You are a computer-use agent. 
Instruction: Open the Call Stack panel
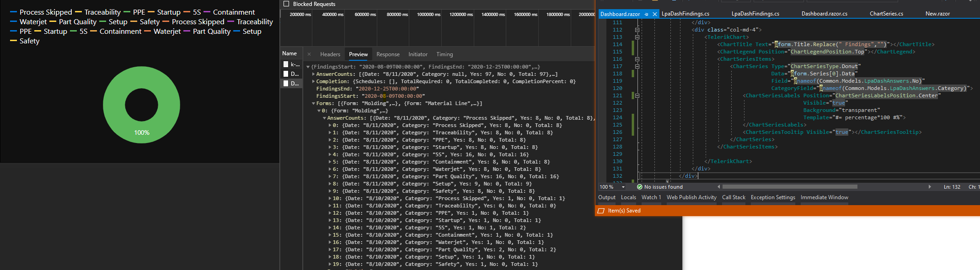(734, 197)
